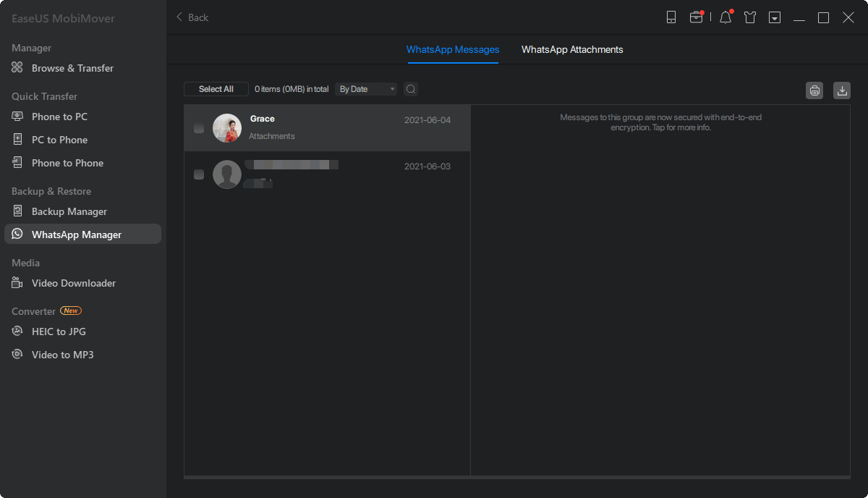868x498 pixels.
Task: Open the notifications bell
Action: (x=726, y=17)
